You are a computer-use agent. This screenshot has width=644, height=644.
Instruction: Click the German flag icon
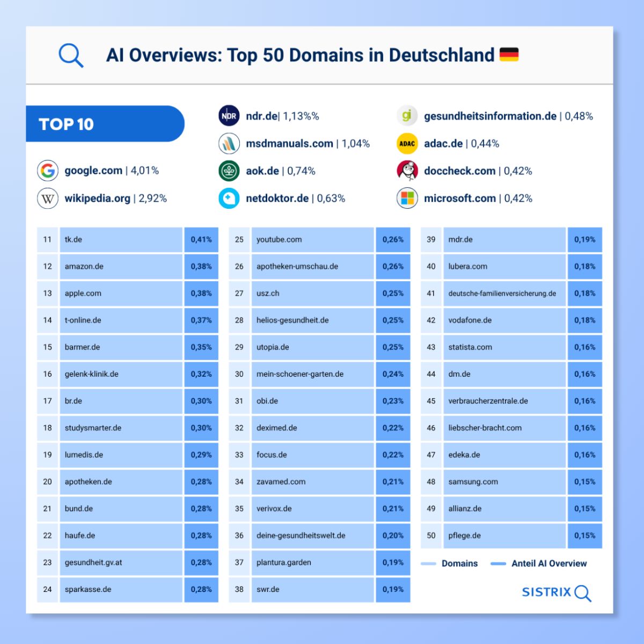tap(509, 55)
